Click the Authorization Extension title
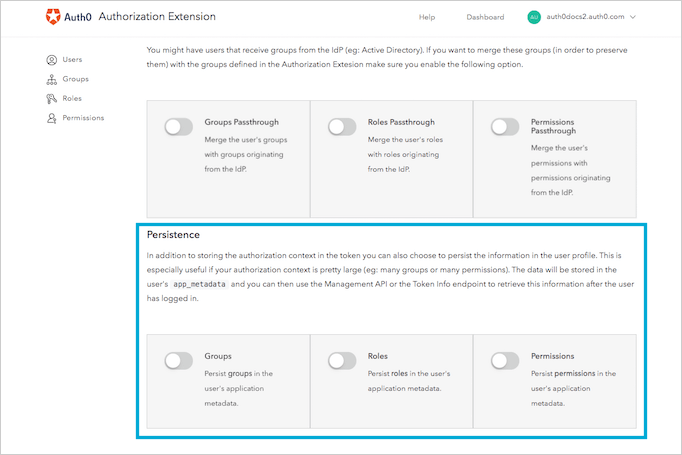682x455 pixels. (157, 17)
